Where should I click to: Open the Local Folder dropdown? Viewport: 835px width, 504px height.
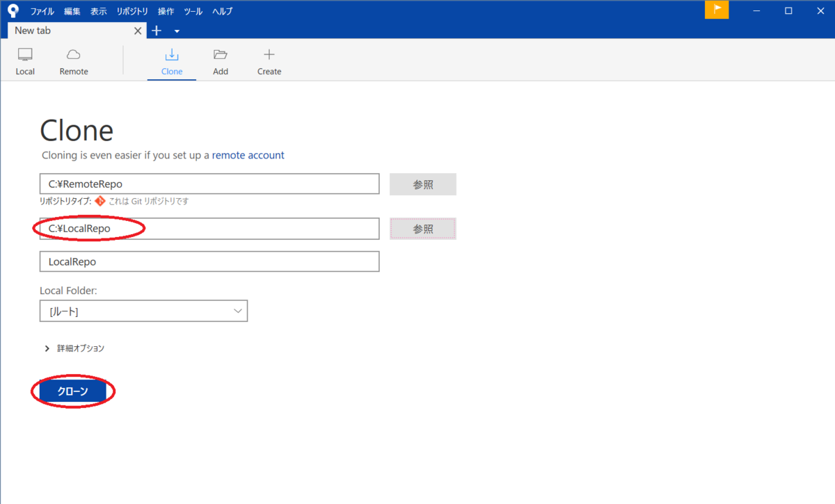pyautogui.click(x=238, y=311)
